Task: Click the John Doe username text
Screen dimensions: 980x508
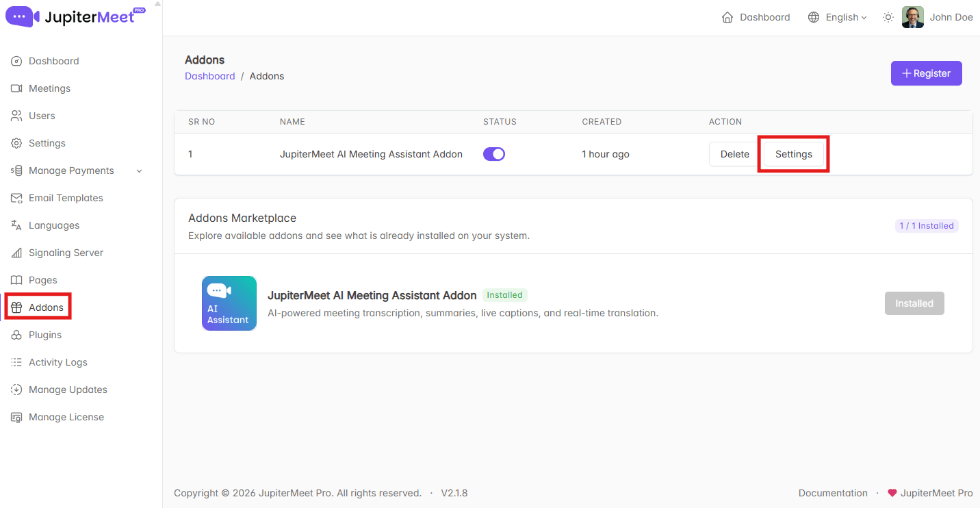Action: pyautogui.click(x=951, y=17)
